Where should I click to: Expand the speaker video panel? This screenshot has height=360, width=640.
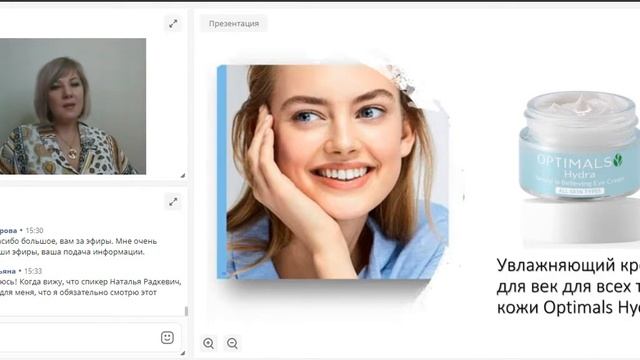173,24
